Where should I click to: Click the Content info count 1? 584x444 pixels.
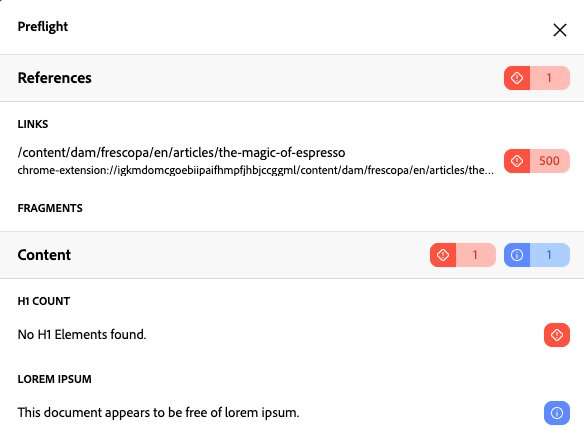pos(550,255)
